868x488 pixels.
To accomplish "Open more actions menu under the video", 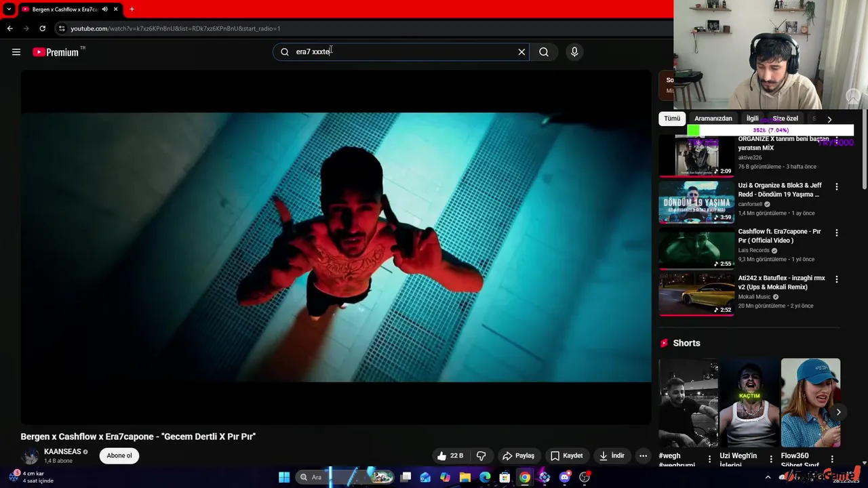I will pyautogui.click(x=643, y=455).
